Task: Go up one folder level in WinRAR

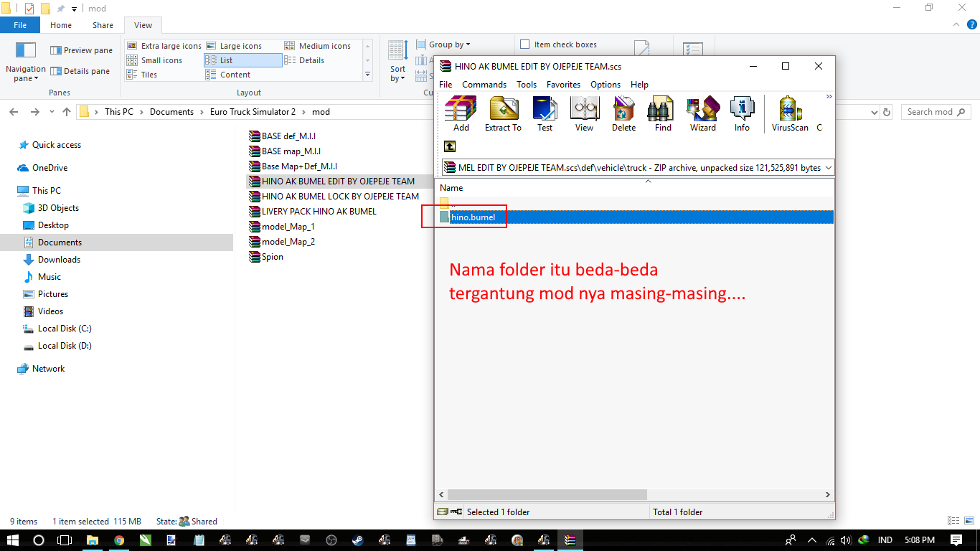Action: [x=450, y=146]
